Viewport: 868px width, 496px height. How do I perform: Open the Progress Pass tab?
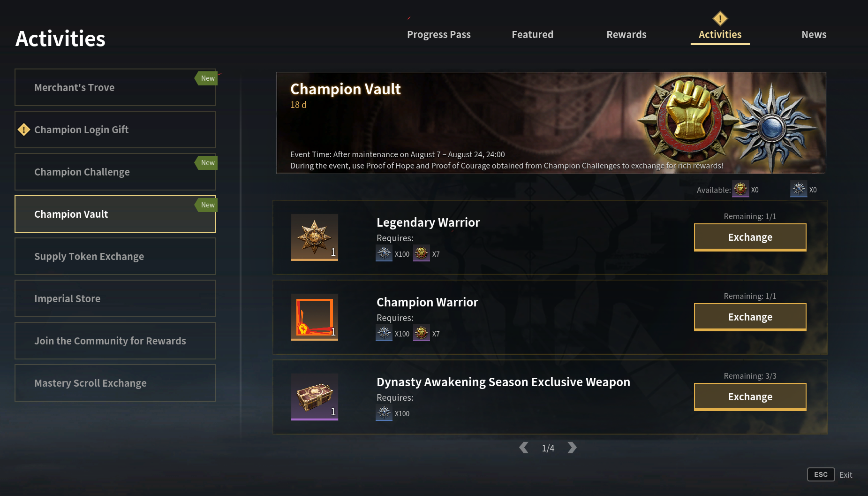coord(438,35)
